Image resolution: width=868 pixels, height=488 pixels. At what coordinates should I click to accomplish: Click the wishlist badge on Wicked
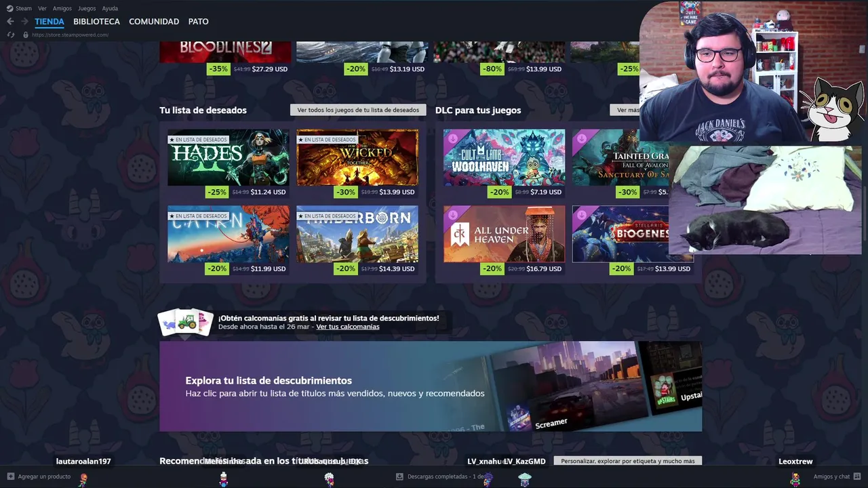(327, 140)
